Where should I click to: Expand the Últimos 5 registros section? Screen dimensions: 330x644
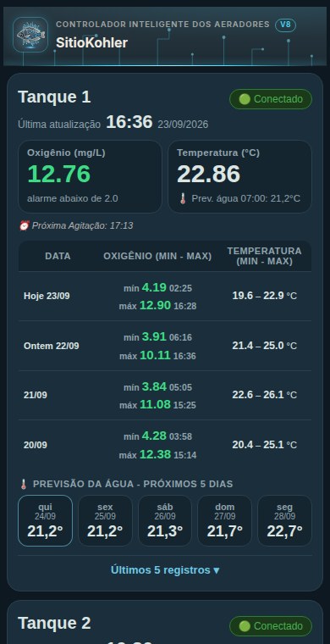165,570
